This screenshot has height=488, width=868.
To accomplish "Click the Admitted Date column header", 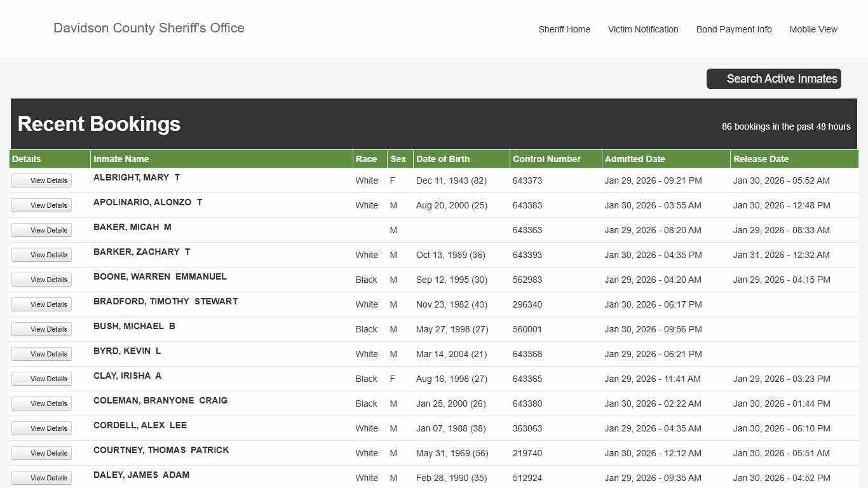I will click(634, 159).
